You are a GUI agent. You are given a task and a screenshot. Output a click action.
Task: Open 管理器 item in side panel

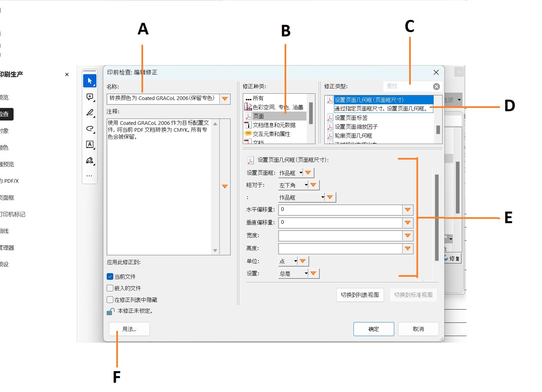tap(7, 248)
